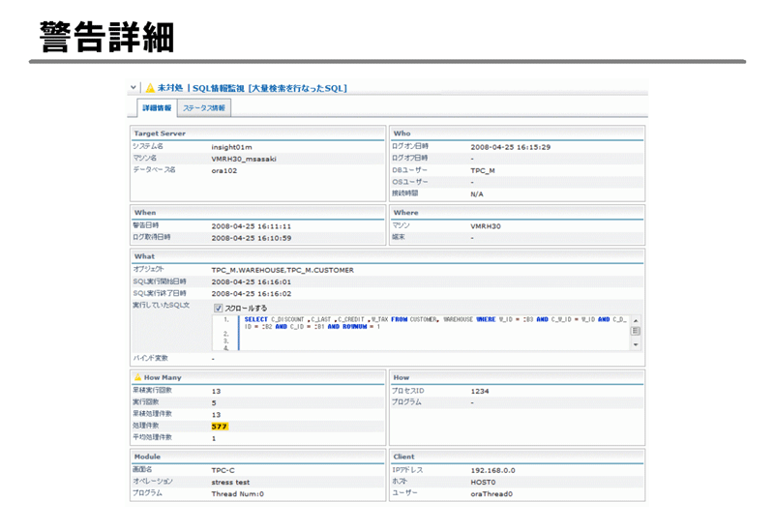Select the 詳細情報 tab
Image resolution: width=774 pixels, height=532 pixels.
157,108
